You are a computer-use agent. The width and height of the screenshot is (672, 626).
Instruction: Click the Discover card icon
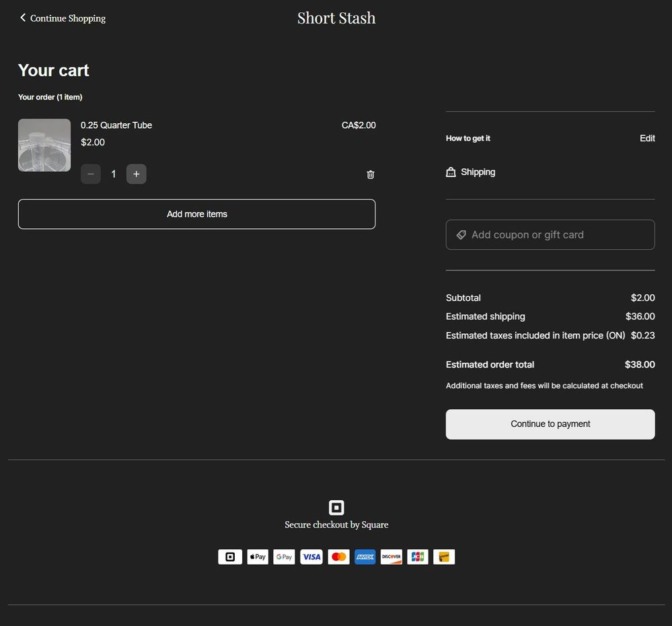(x=391, y=557)
